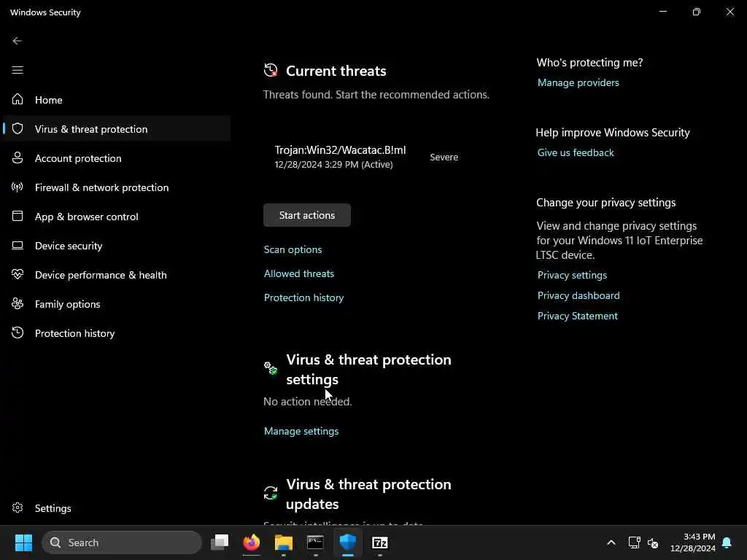Open Protection history link under threats
Screen dimensions: 747x560
(303, 297)
